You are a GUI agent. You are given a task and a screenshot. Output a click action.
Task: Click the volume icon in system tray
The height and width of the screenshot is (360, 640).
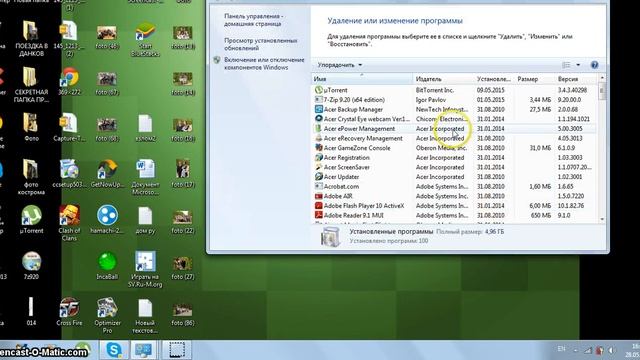(x=611, y=350)
